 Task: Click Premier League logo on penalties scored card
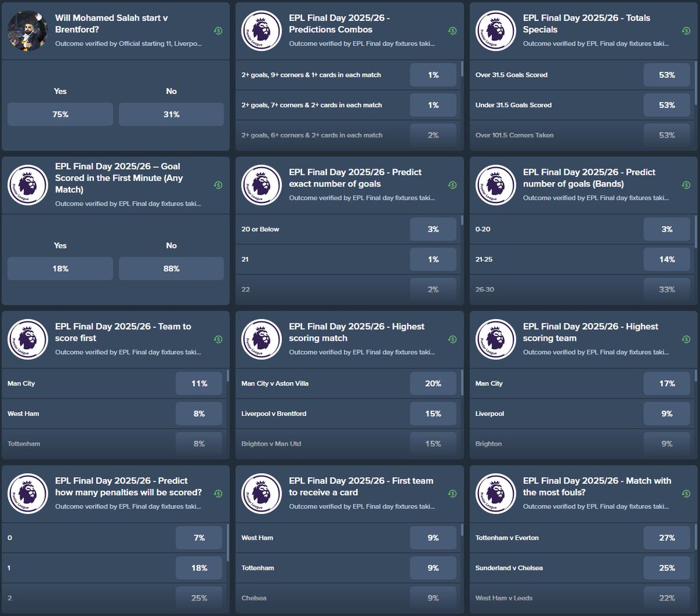[27, 494]
